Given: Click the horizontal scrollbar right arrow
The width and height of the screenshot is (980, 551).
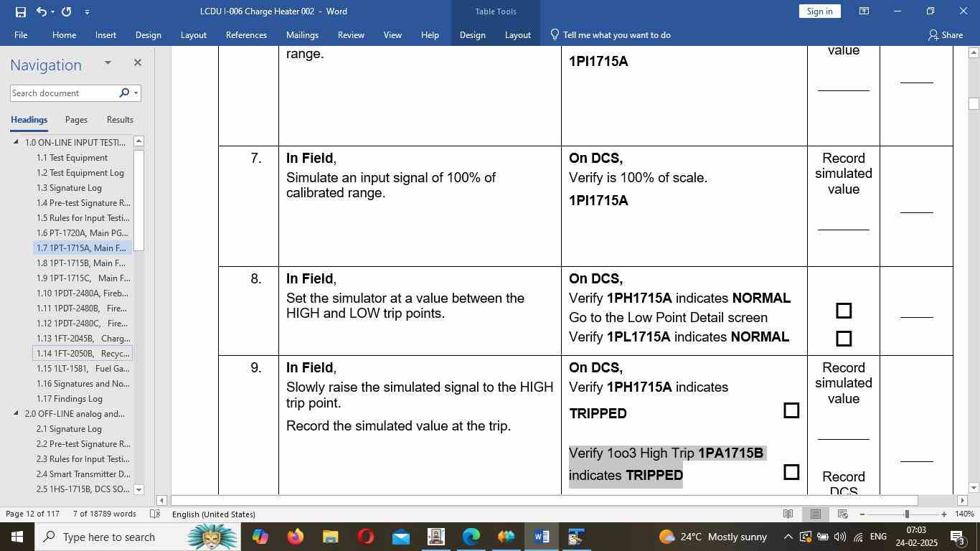Looking at the screenshot, I should [x=962, y=500].
